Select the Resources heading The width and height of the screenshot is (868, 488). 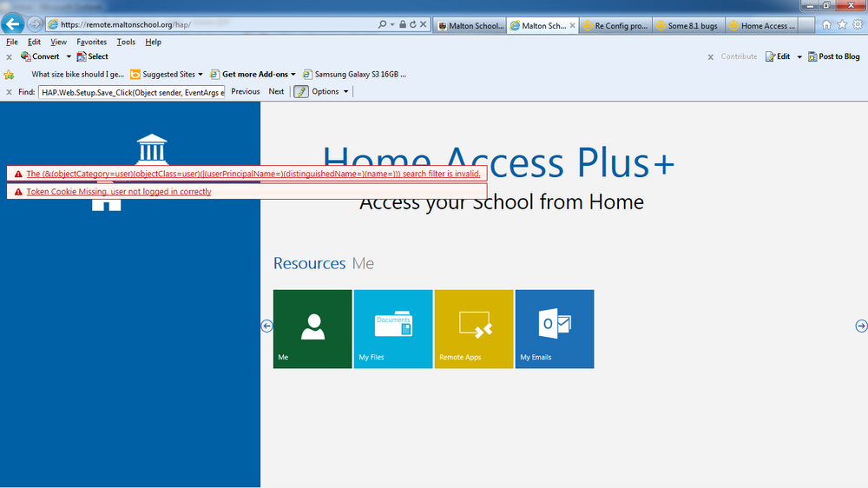pos(310,263)
